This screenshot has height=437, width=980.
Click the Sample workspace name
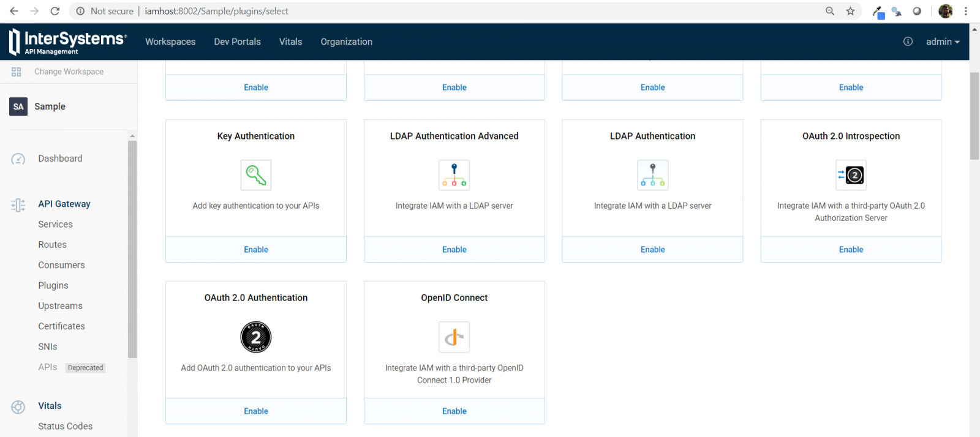[50, 106]
